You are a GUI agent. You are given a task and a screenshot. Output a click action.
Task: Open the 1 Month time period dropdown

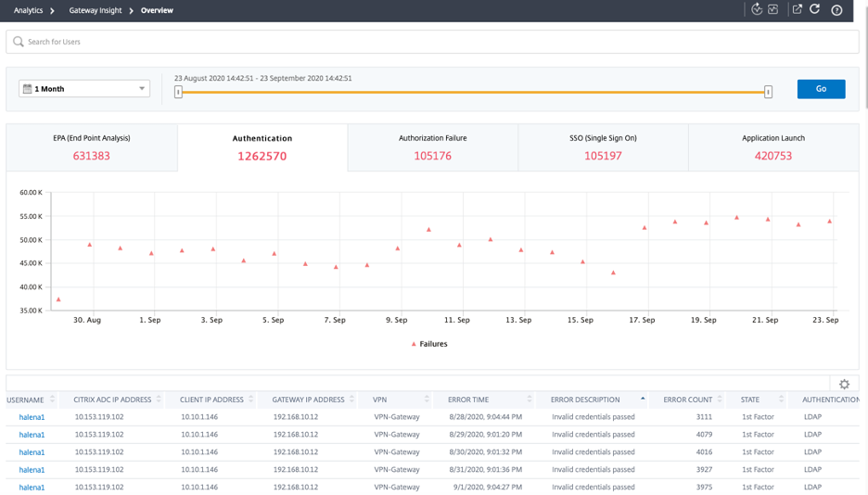tap(83, 89)
